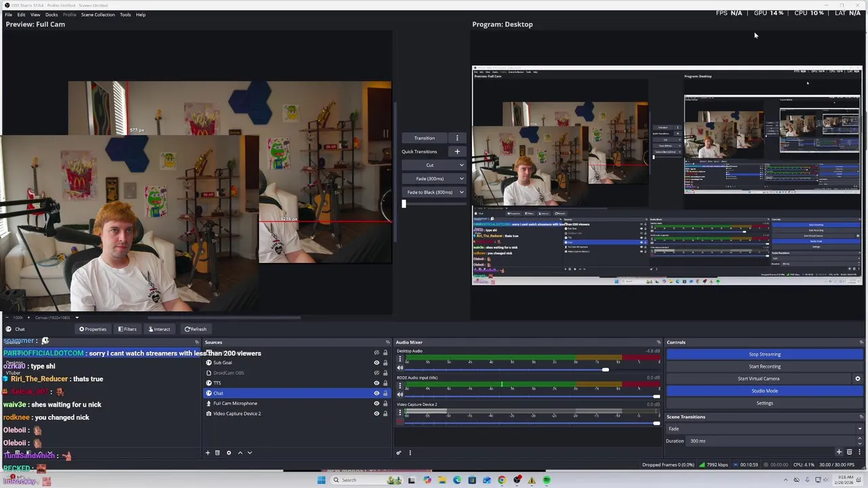Show the hidden DroidCam OBS source
The width and height of the screenshot is (868, 488).
(376, 373)
